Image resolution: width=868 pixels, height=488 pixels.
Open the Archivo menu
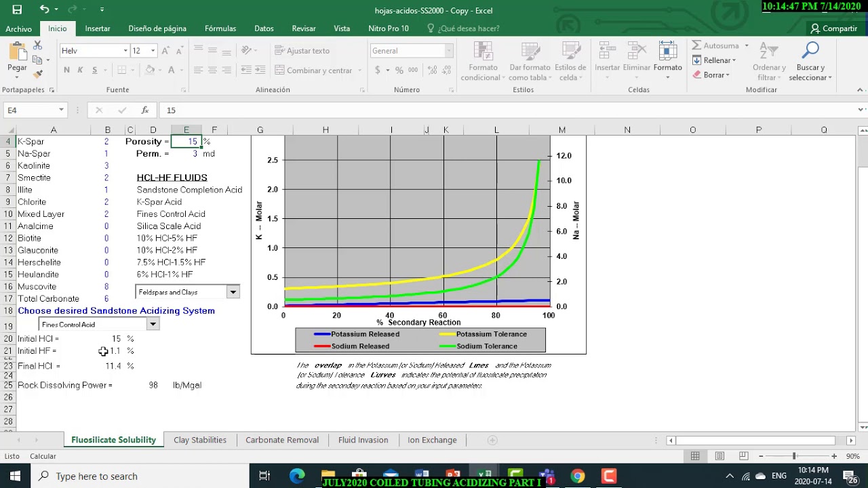(x=19, y=28)
